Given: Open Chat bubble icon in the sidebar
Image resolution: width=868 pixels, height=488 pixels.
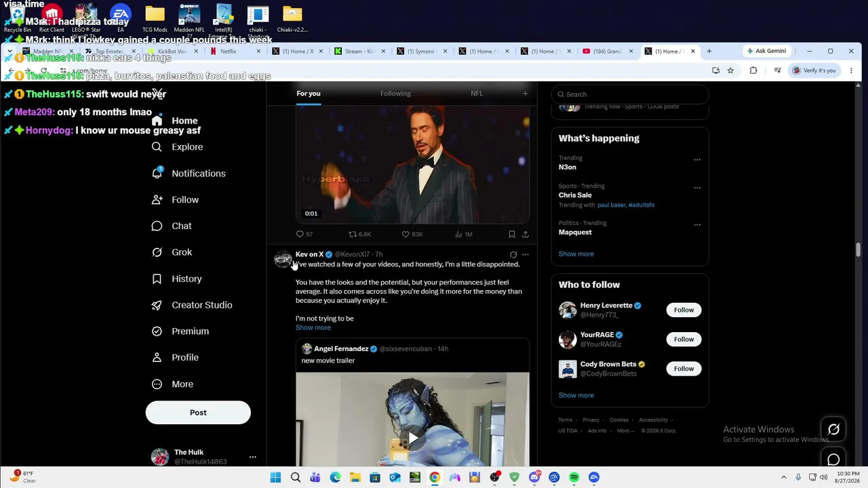Looking at the screenshot, I should pyautogui.click(x=157, y=226).
